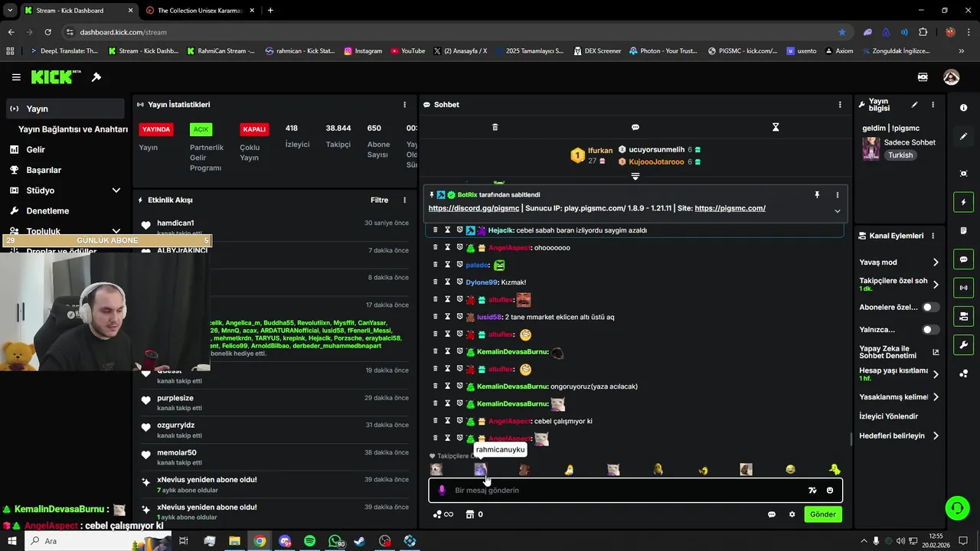Viewport: 980px width, 551px height.
Task: Open Filtre in Etkinlik Akışı
Action: click(380, 201)
